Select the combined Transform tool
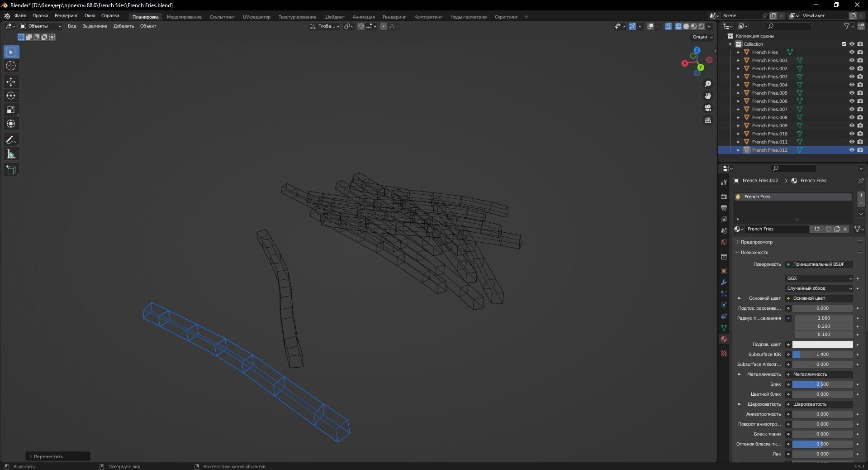Viewport: 868px width, 470px height. point(11,124)
